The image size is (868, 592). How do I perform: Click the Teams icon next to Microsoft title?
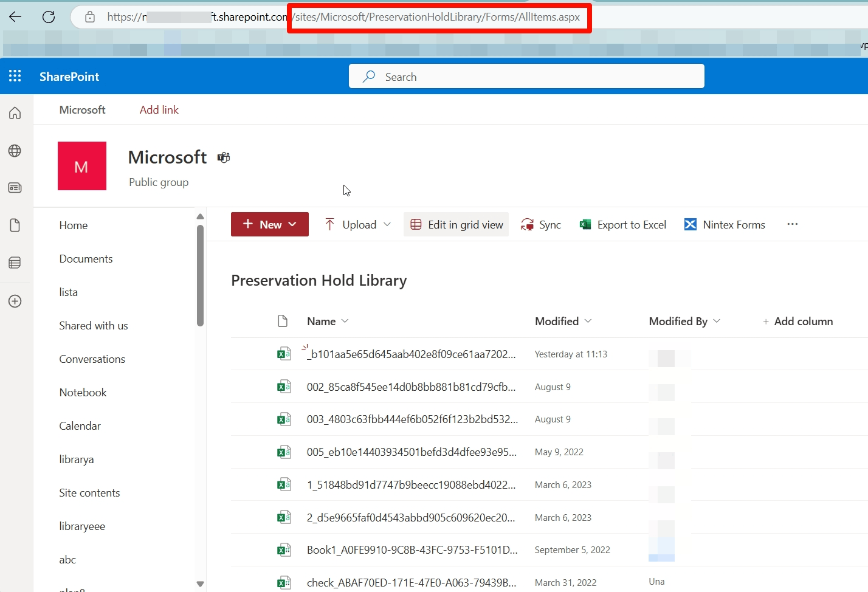[x=224, y=158]
